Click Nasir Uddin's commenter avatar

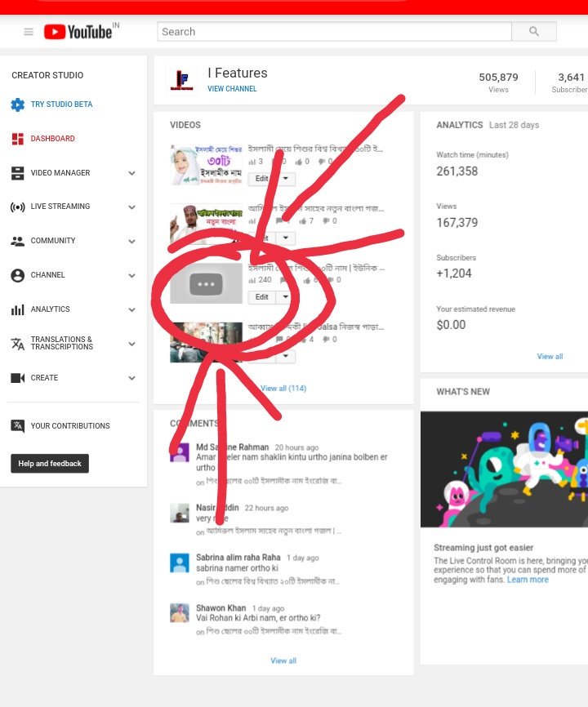(180, 514)
